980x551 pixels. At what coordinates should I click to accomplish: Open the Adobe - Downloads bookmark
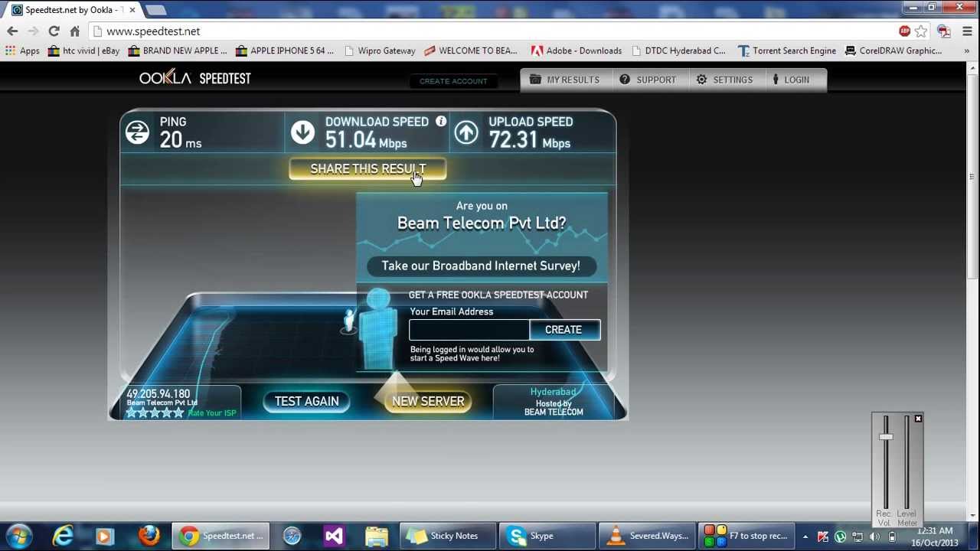click(577, 51)
